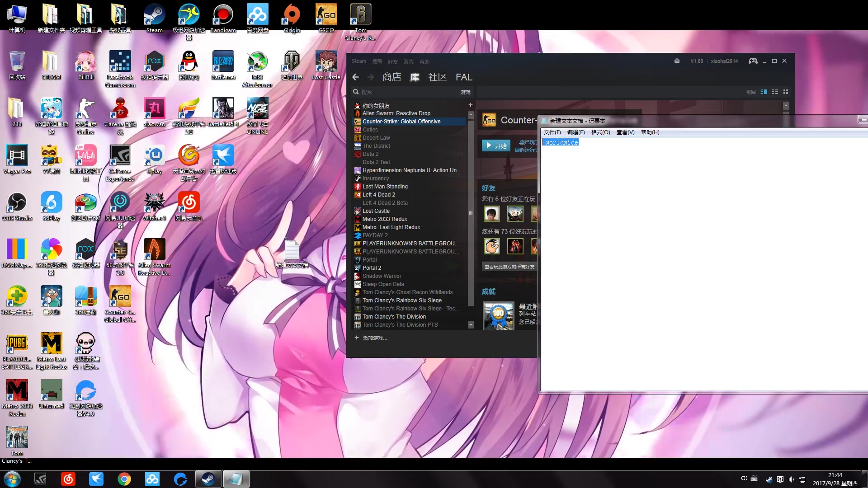Click the Windows Start button
This screenshot has width=868, height=488.
[x=12, y=479]
